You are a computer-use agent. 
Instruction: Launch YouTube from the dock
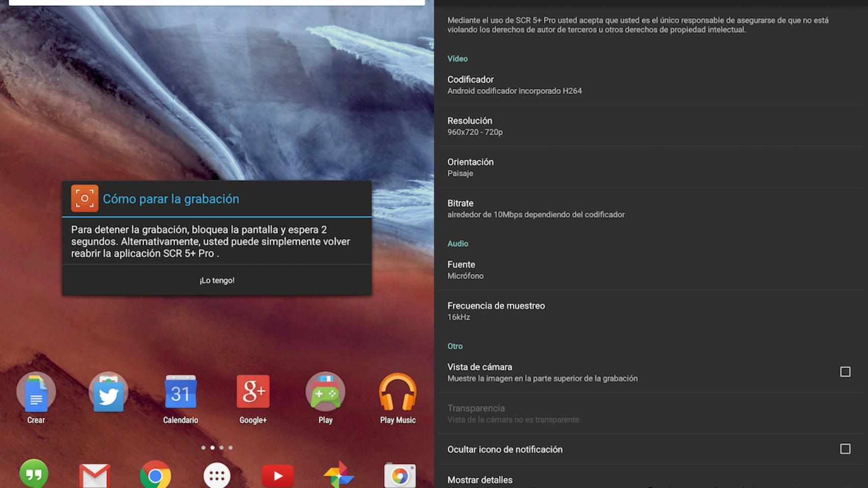click(x=278, y=475)
